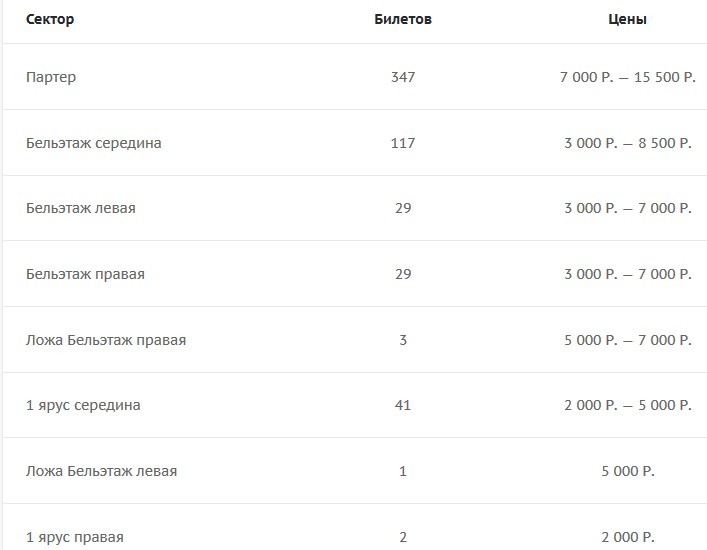
Task: Click the 5 000 Р. — 7 000 Р. price
Action: click(x=627, y=340)
